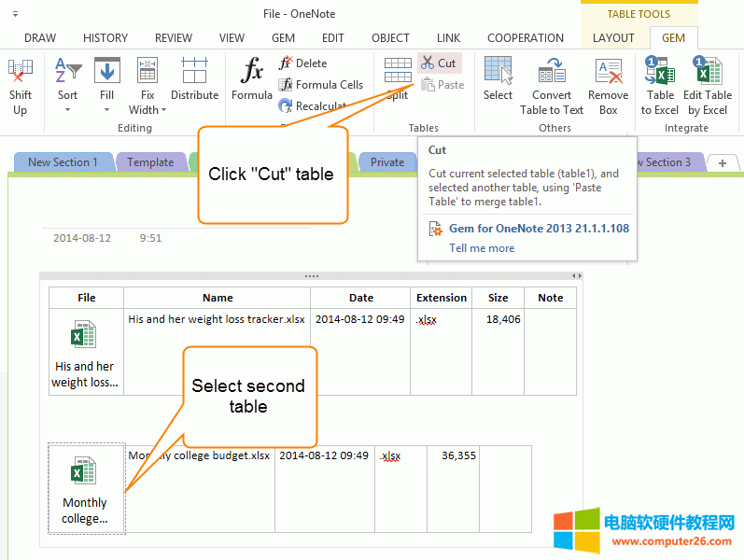Open the Monthly college budget file attachment
Screen dimensions: 744x560
(85, 489)
